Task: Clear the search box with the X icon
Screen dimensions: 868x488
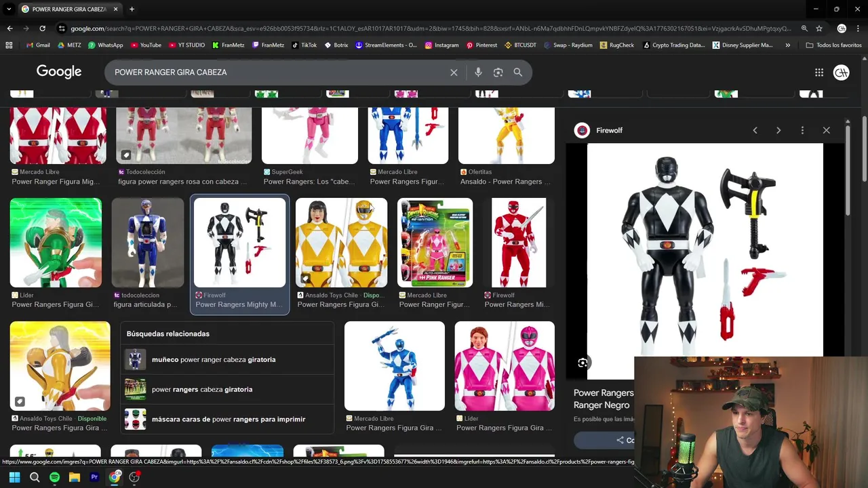Action: (x=454, y=73)
